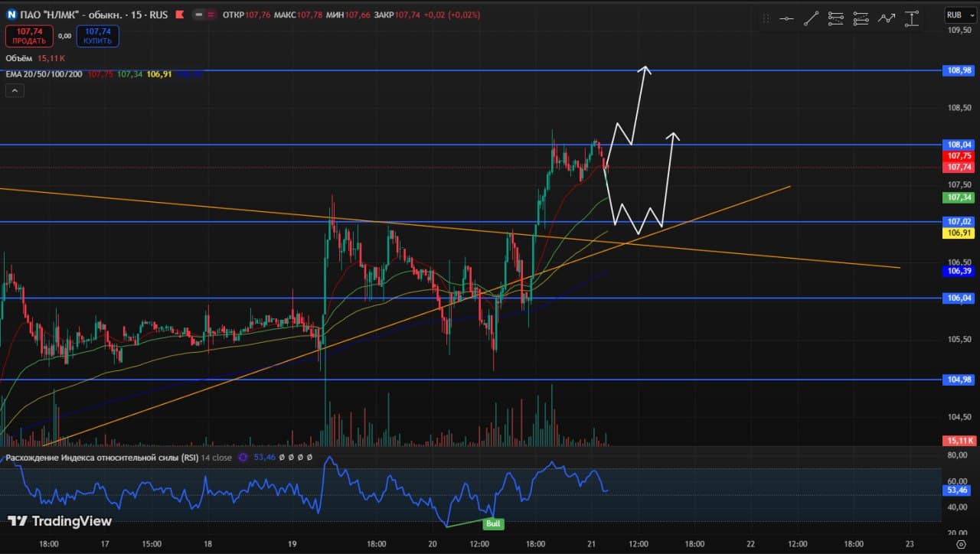Viewport: 980px width, 554px height.
Task: Select the RSI divergence indicator title
Action: [101, 458]
